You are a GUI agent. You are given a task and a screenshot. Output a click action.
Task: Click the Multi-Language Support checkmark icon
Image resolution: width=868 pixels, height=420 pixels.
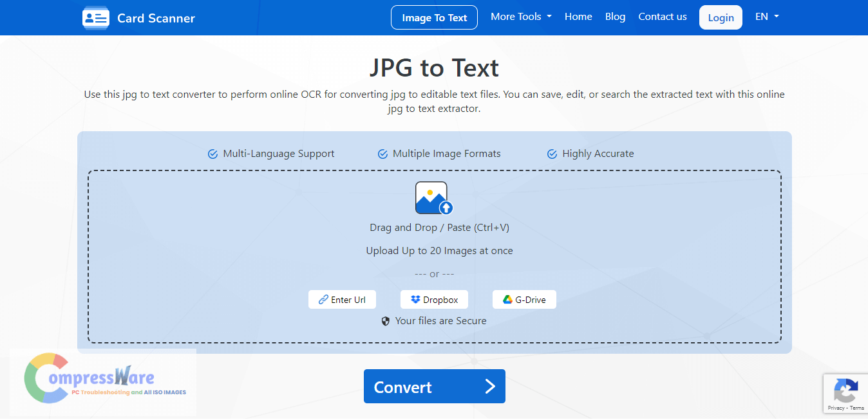point(212,154)
